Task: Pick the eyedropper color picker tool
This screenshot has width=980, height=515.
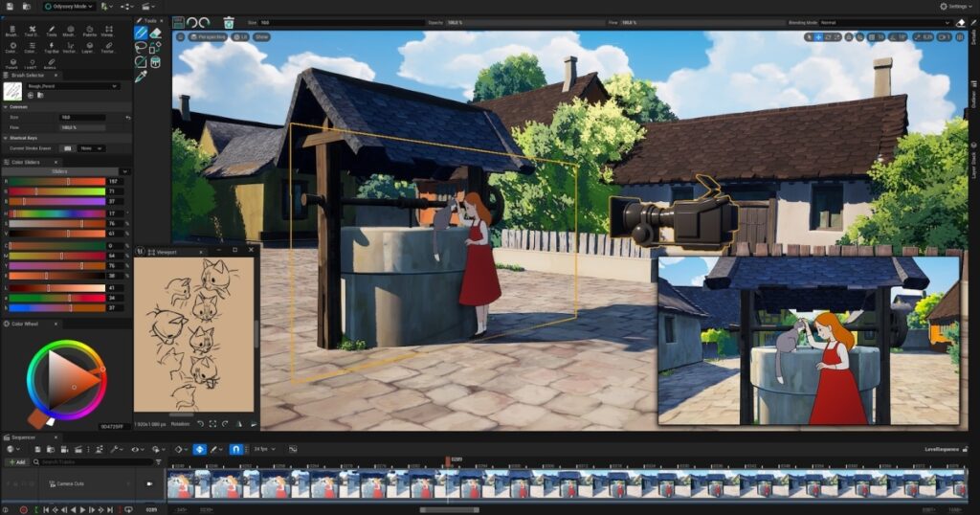Action: (141, 77)
